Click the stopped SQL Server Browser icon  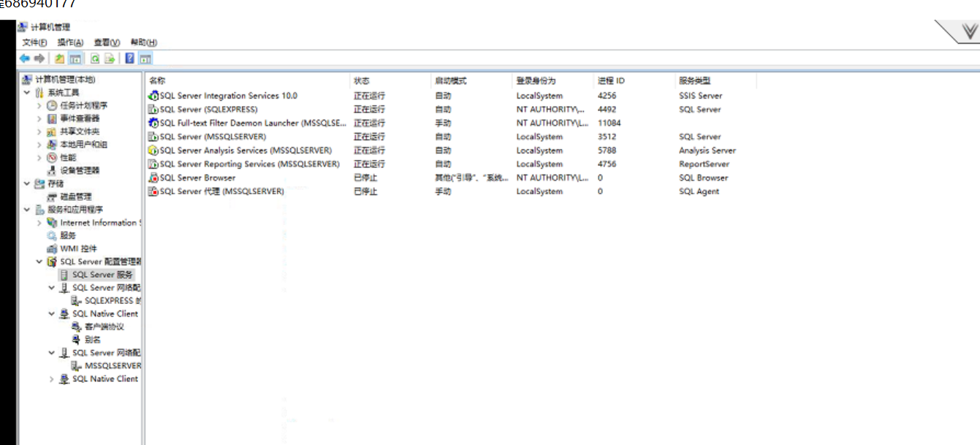coord(153,178)
